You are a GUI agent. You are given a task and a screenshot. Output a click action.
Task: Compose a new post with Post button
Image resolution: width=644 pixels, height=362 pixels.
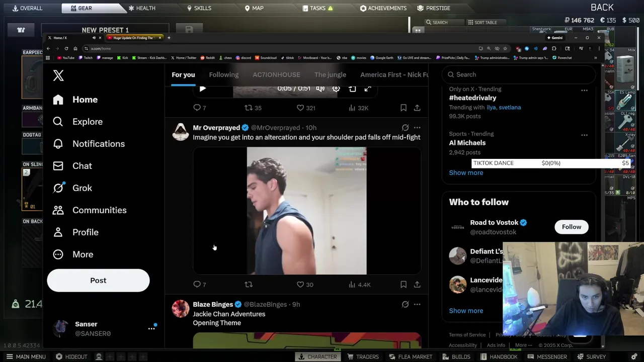click(98, 281)
